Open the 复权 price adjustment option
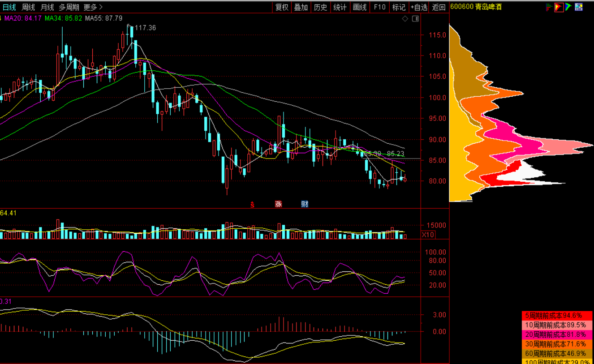 click(282, 7)
